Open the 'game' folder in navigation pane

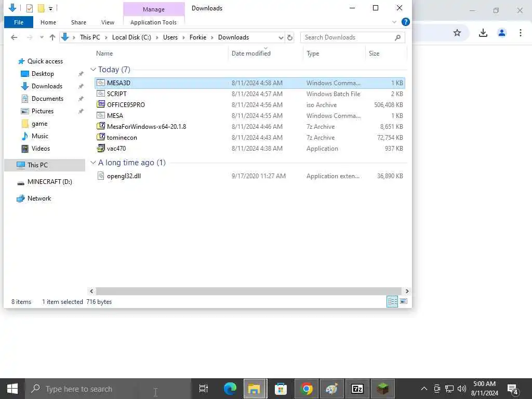[39, 124]
